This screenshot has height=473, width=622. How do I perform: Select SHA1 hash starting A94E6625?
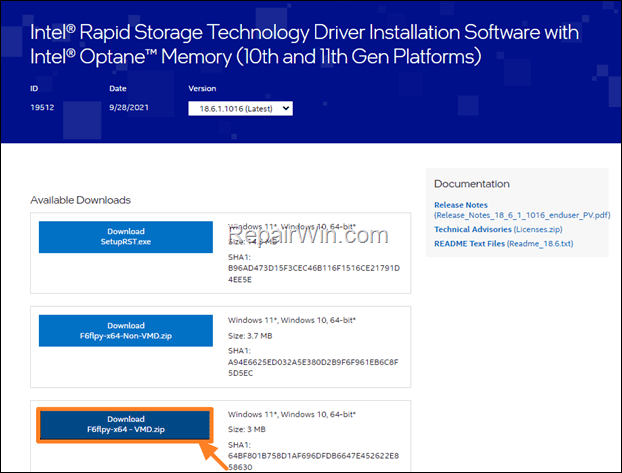click(x=313, y=367)
